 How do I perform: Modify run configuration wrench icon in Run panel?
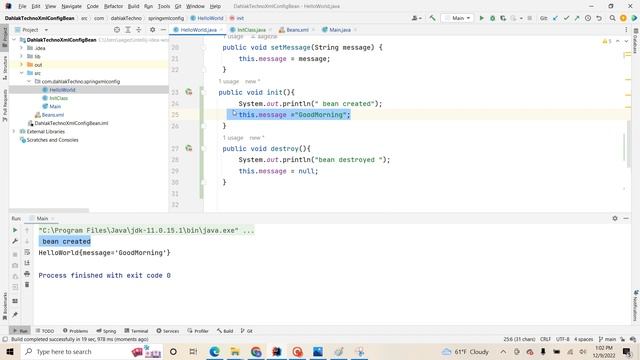pos(15,241)
